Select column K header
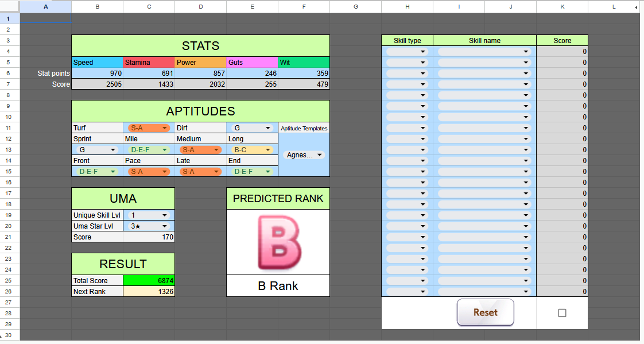This screenshot has height=344, width=644. pyautogui.click(x=562, y=6)
